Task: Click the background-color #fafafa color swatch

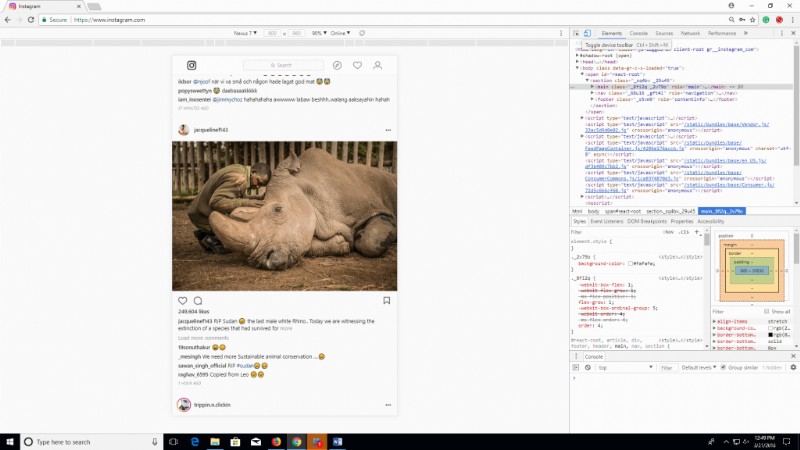Action: (x=630, y=264)
